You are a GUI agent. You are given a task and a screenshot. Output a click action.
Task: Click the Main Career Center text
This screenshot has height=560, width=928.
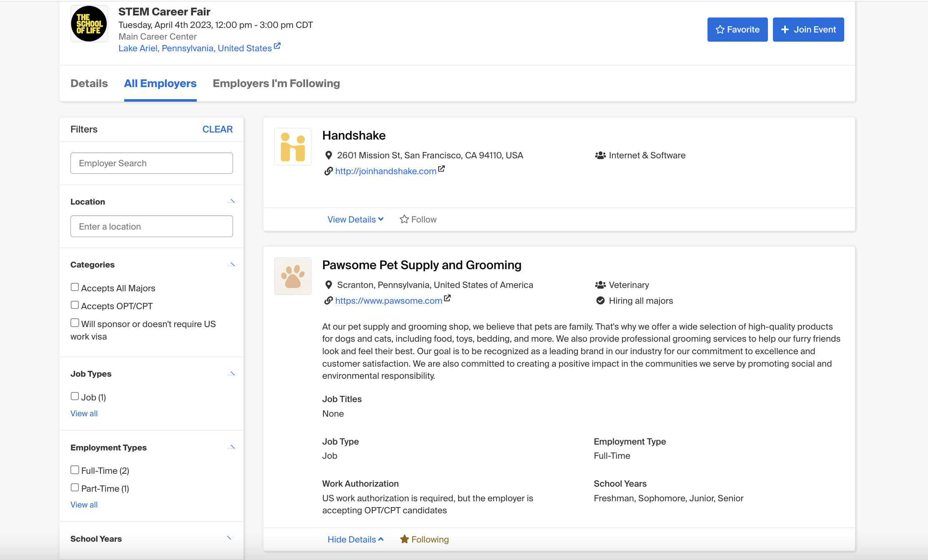pos(158,37)
